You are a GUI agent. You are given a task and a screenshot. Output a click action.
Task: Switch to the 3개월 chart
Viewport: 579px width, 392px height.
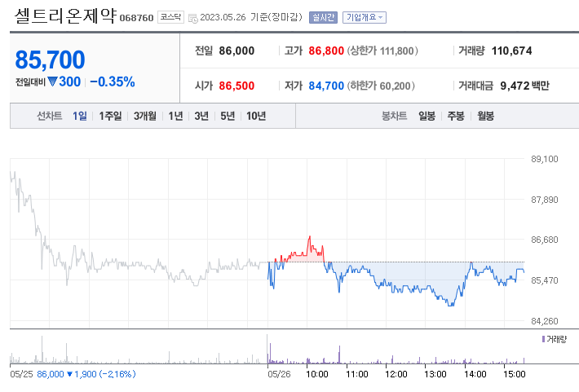[x=145, y=116]
